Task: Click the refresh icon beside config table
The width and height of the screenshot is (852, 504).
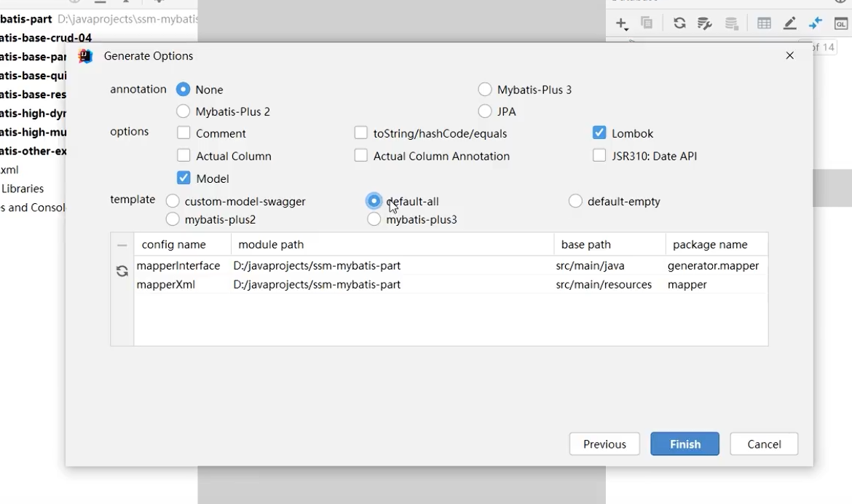Action: 122,271
